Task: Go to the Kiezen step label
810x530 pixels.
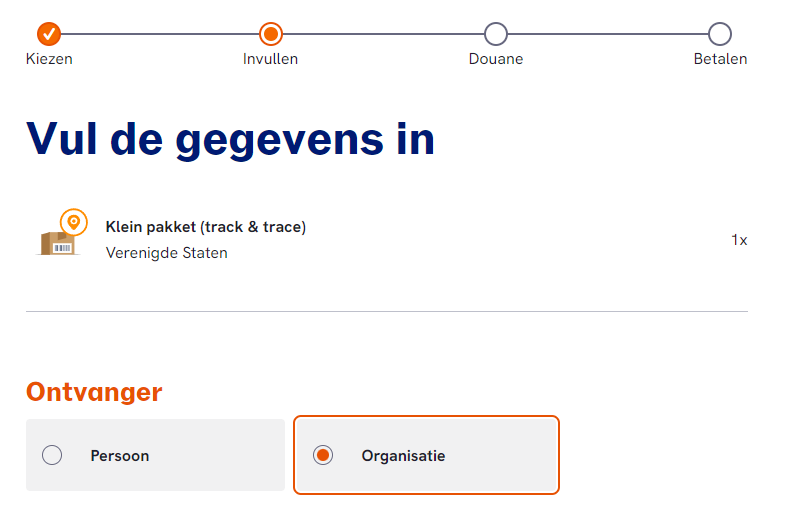Action: 49,59
